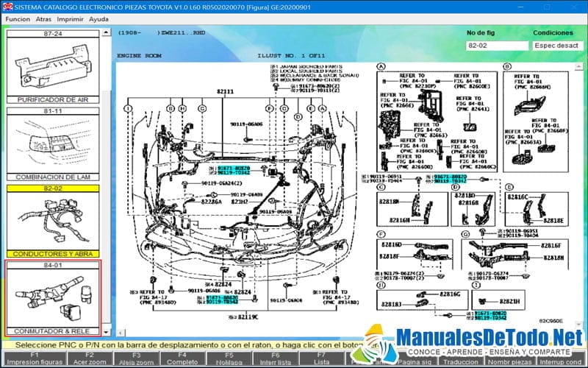Image resolution: width=588 pixels, height=368 pixels.
Task: Select the 81-11 Combinacion de Lam thumbnail
Action: pyautogui.click(x=53, y=144)
